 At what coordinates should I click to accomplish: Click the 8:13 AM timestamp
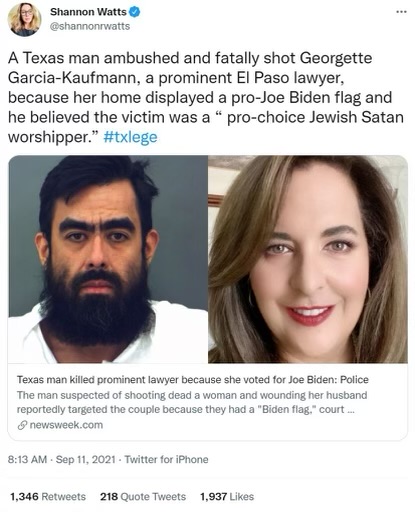pyautogui.click(x=27, y=460)
